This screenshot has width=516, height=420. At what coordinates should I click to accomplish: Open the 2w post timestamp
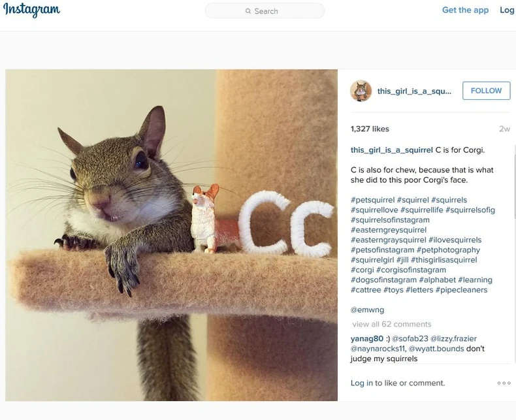coord(504,129)
